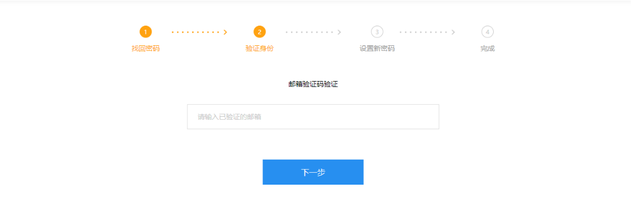The width and height of the screenshot is (644, 224).
Task: Click the 邮箱验证码验证 heading text
Action: (313, 84)
